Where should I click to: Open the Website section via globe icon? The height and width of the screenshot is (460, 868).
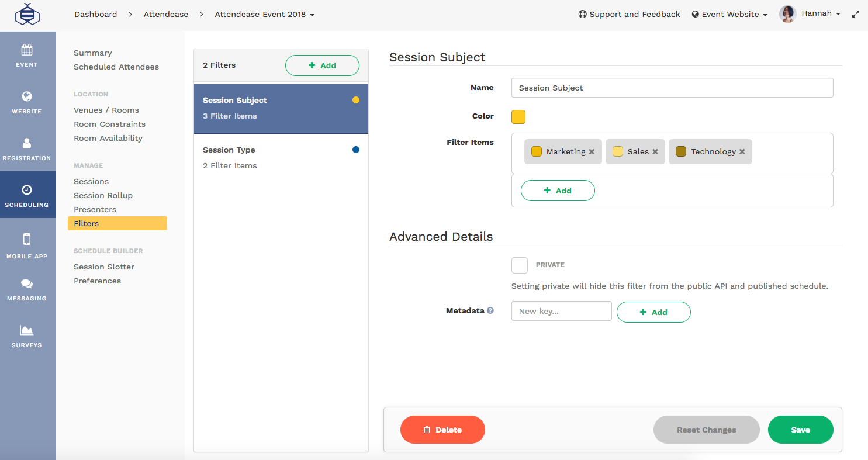pyautogui.click(x=27, y=97)
